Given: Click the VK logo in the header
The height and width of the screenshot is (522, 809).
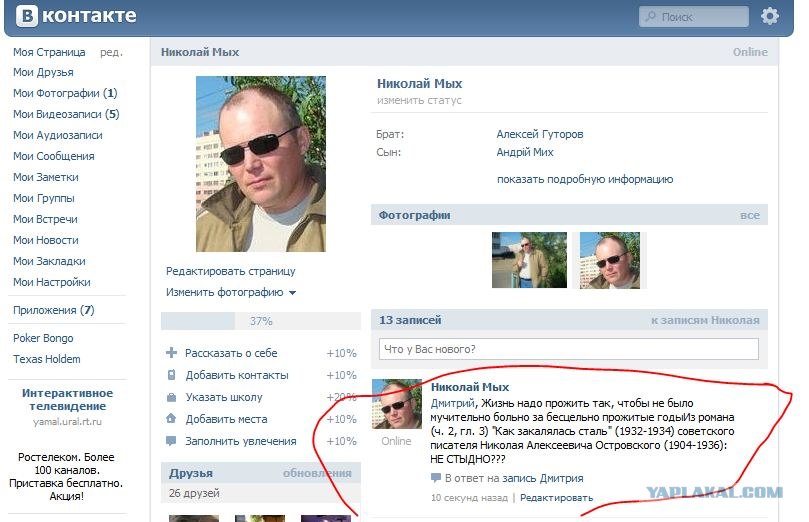Looking at the screenshot, I should 75,16.
